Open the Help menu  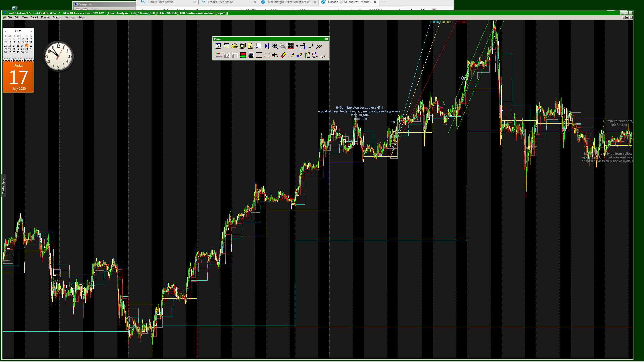(x=80, y=17)
